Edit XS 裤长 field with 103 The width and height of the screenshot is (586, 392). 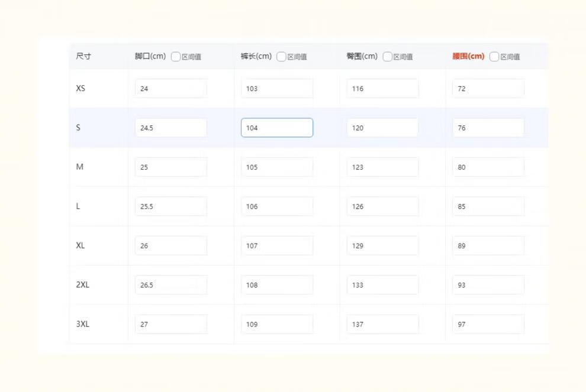point(277,89)
